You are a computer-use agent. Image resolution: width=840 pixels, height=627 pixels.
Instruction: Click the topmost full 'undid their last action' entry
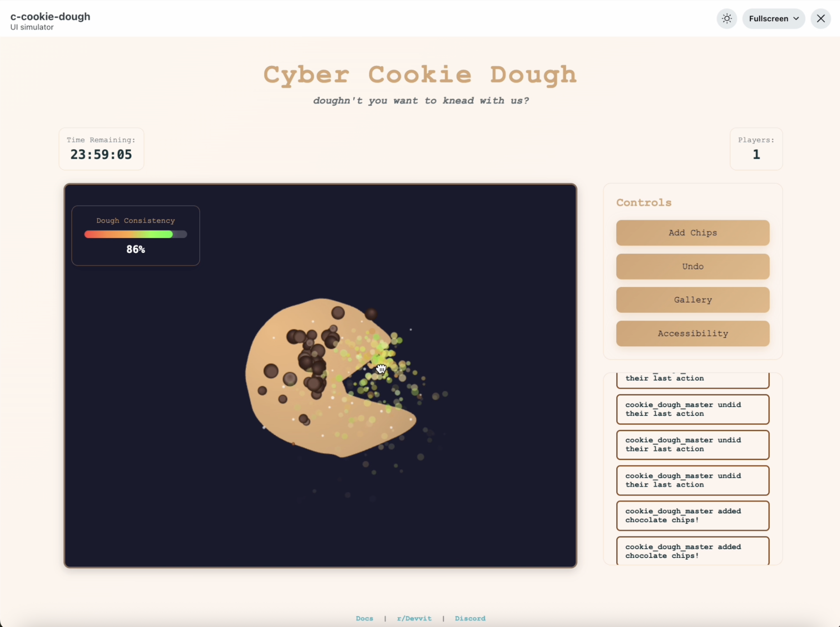(692, 409)
